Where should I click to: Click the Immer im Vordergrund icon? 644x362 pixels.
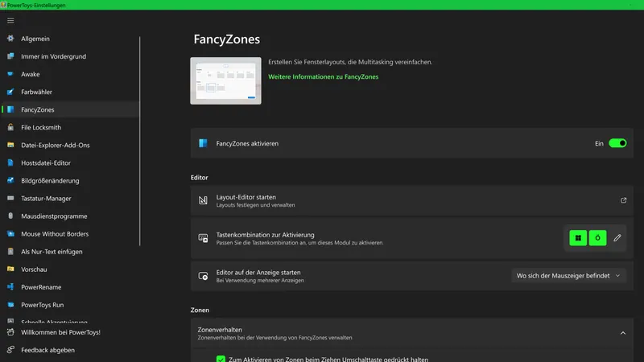[x=10, y=56]
